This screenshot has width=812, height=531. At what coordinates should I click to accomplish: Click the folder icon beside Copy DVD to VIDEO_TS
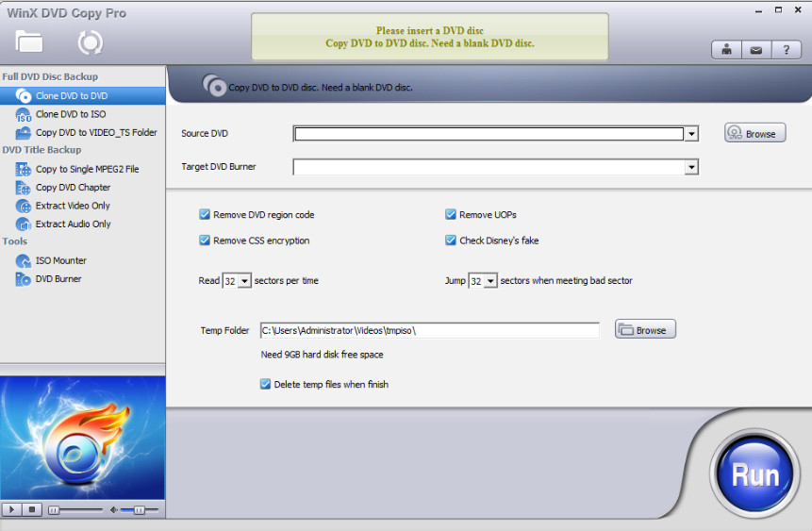click(24, 133)
